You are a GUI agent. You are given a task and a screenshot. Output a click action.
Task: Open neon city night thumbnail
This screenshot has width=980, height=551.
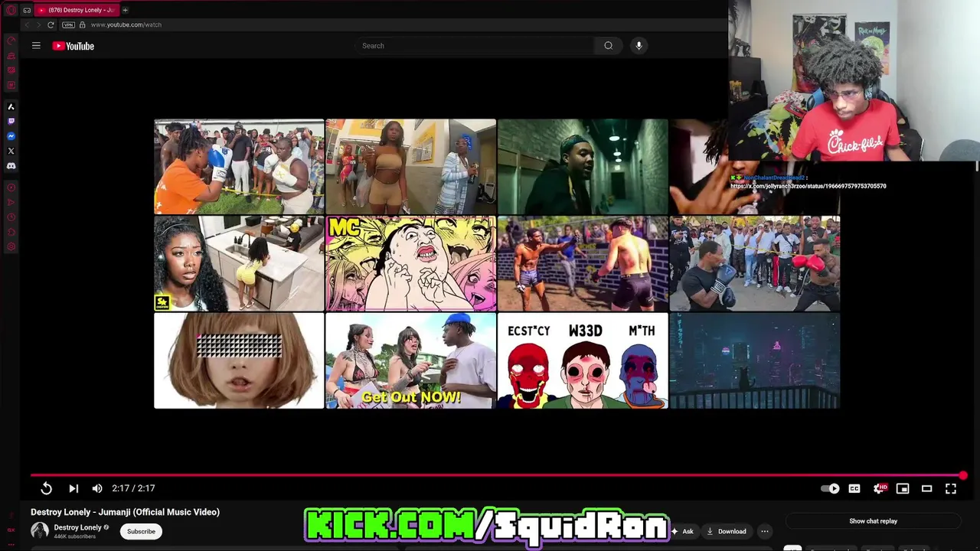[x=754, y=360]
